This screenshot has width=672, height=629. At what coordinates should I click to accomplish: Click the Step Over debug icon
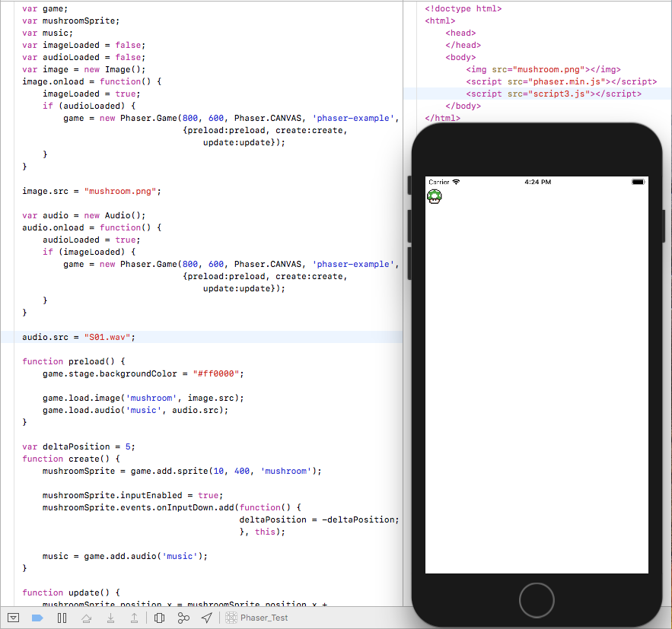click(x=86, y=618)
